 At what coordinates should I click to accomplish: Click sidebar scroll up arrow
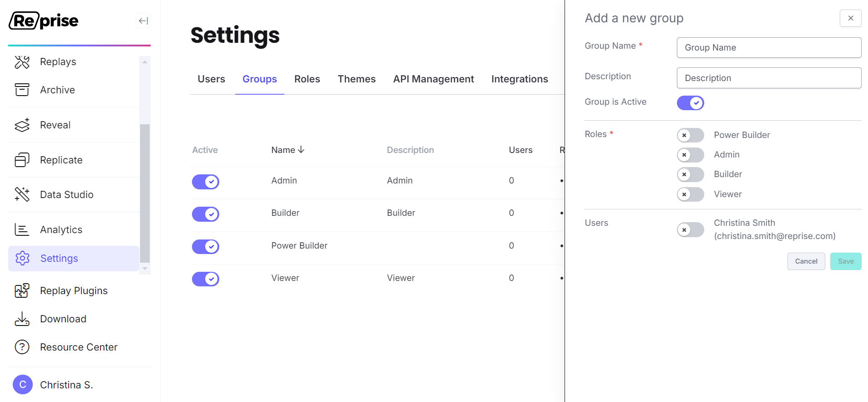pos(145,62)
